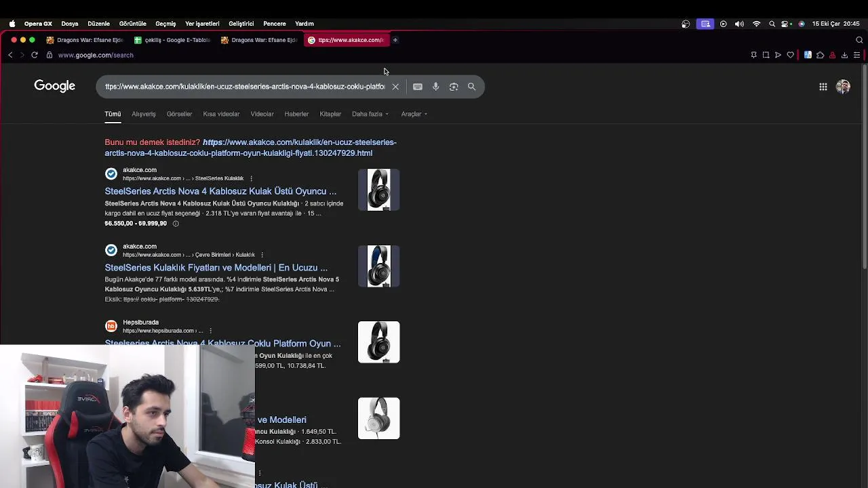This screenshot has width=868, height=488.
Task: Switch to the Kısa videolar tab
Action: (x=221, y=114)
